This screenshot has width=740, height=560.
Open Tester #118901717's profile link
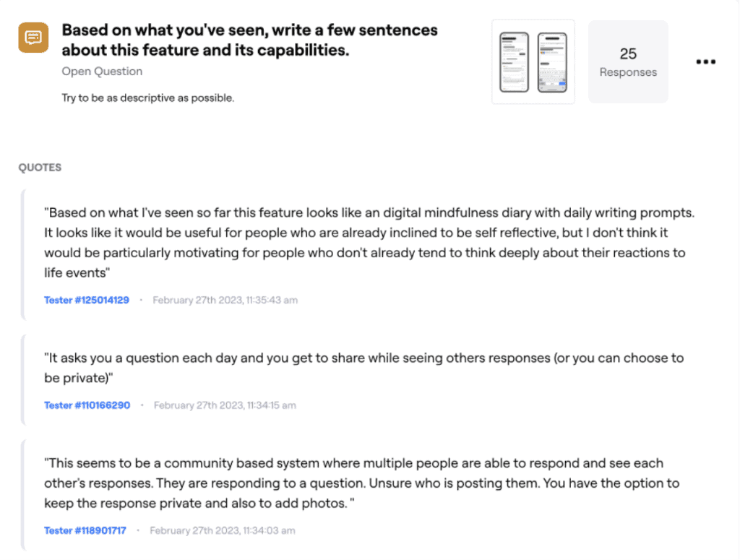point(85,530)
